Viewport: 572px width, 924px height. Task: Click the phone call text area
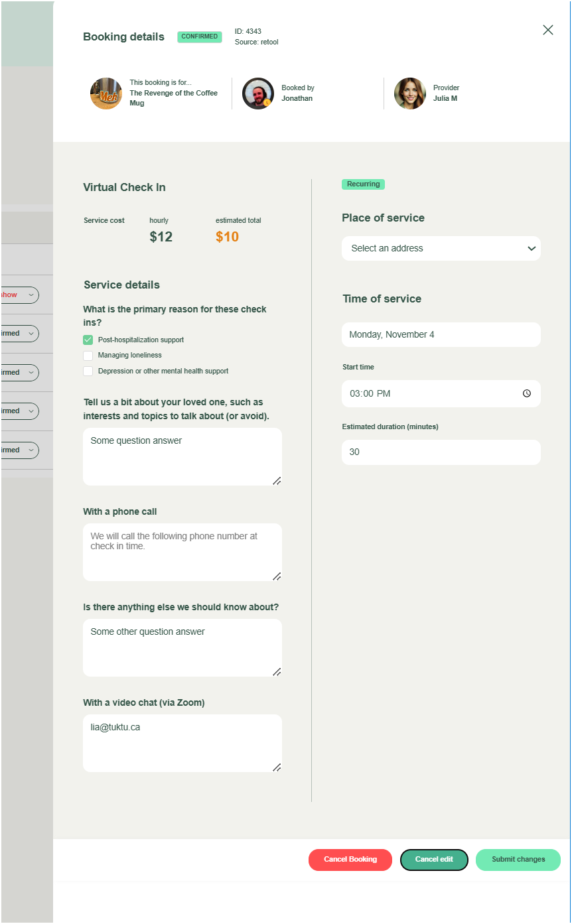pyautogui.click(x=182, y=552)
